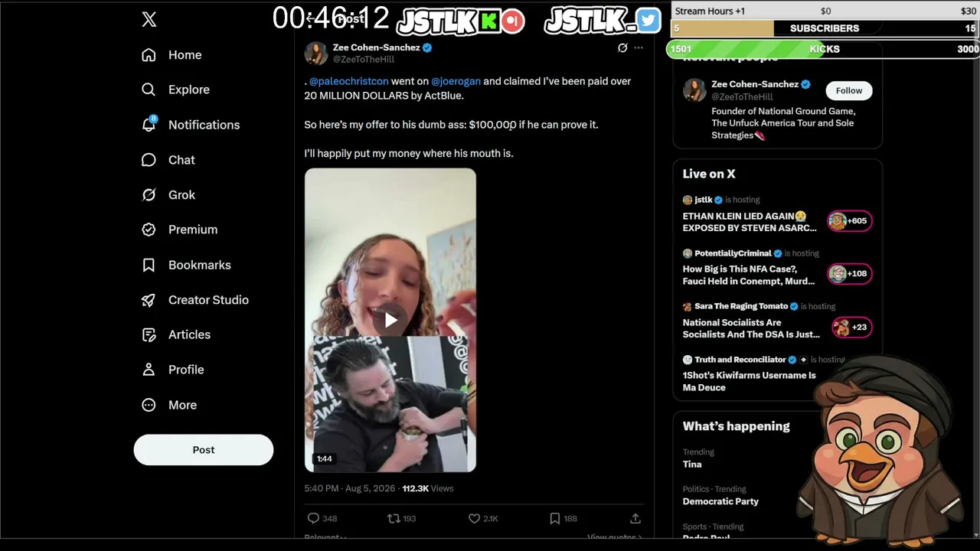Join Sara The Raging Tomato space +23 badge
This screenshot has height=551, width=980.
[851, 328]
